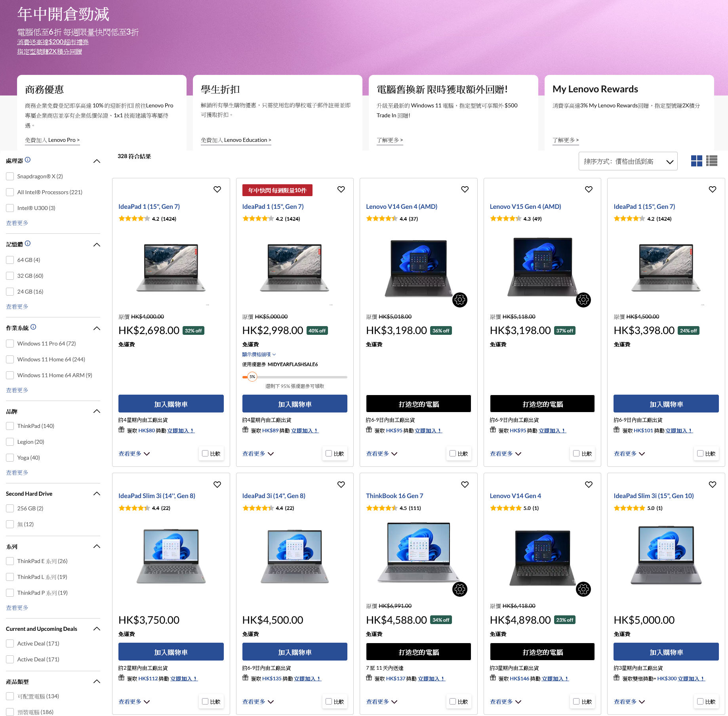Click 查看更多 under 品牌 filters
This screenshot has width=728, height=716.
click(x=17, y=473)
